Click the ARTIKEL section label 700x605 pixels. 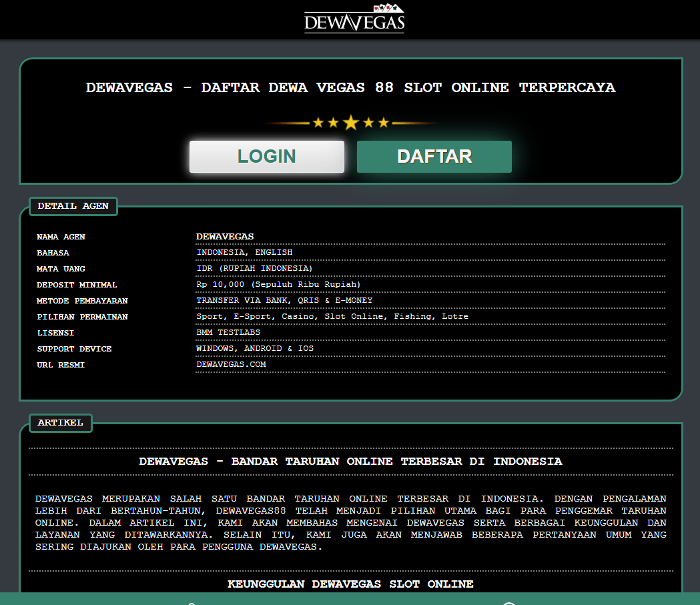[x=60, y=423]
